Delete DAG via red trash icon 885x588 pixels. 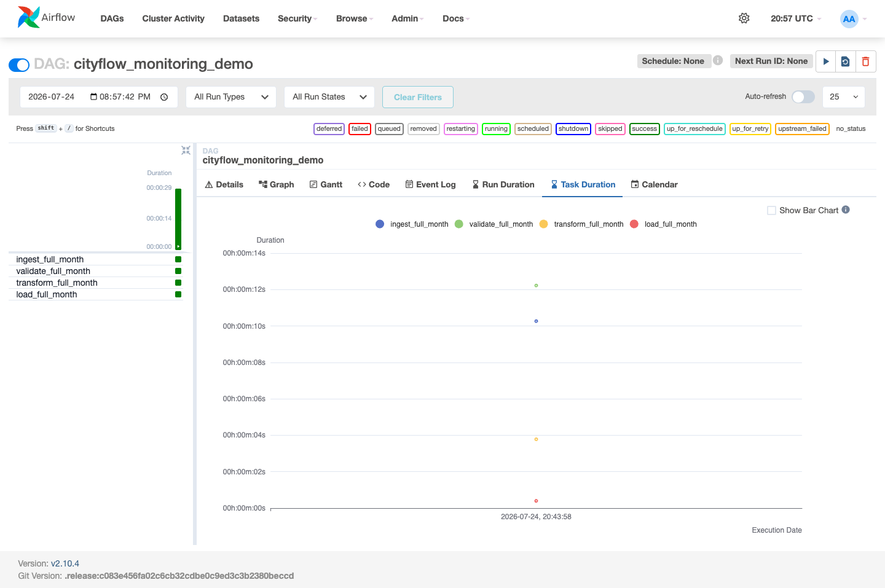(x=865, y=61)
